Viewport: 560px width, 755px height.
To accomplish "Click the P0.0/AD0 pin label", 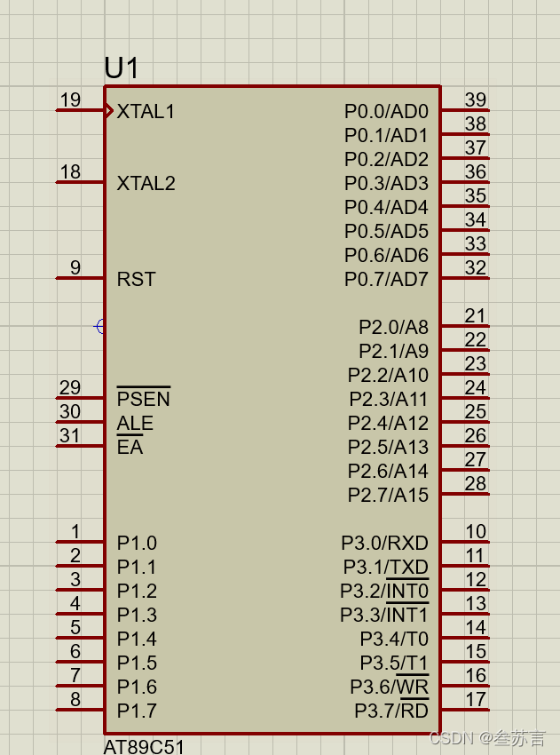I will click(x=386, y=112).
